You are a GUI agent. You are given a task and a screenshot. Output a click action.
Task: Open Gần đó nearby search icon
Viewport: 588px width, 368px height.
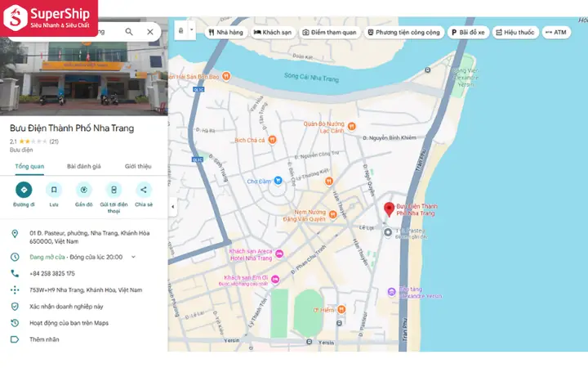(x=83, y=190)
